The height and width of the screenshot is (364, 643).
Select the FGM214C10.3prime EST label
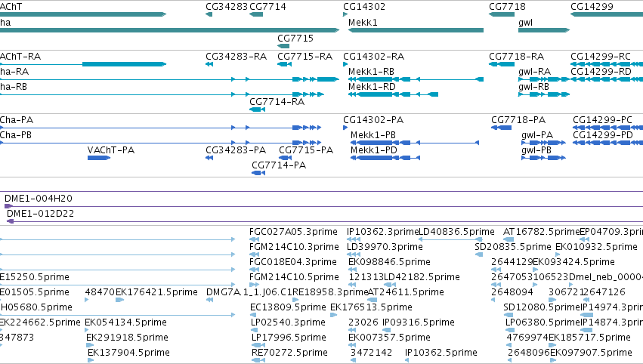tap(294, 247)
